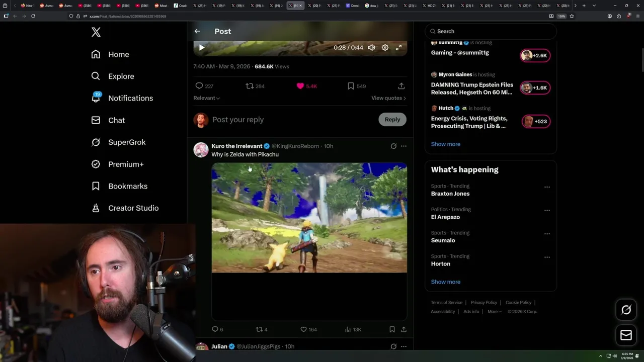Open the floating Messages button
This screenshot has width=644, height=362.
[626, 335]
